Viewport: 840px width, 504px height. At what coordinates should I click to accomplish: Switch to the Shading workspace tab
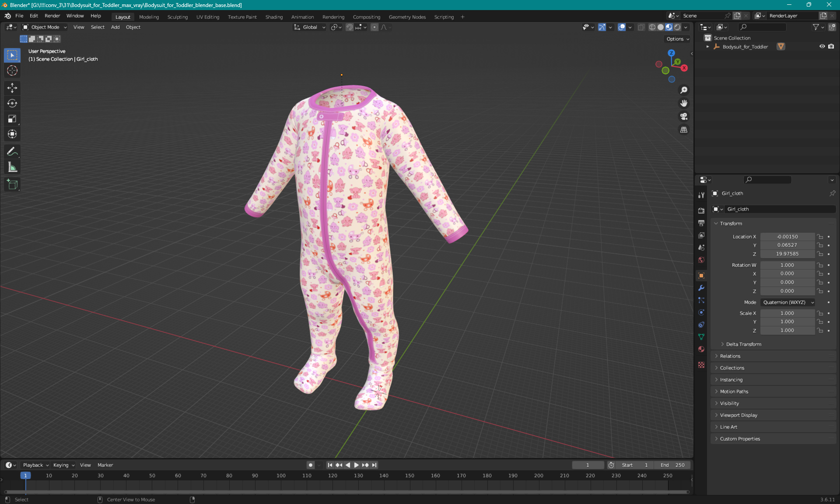click(274, 17)
